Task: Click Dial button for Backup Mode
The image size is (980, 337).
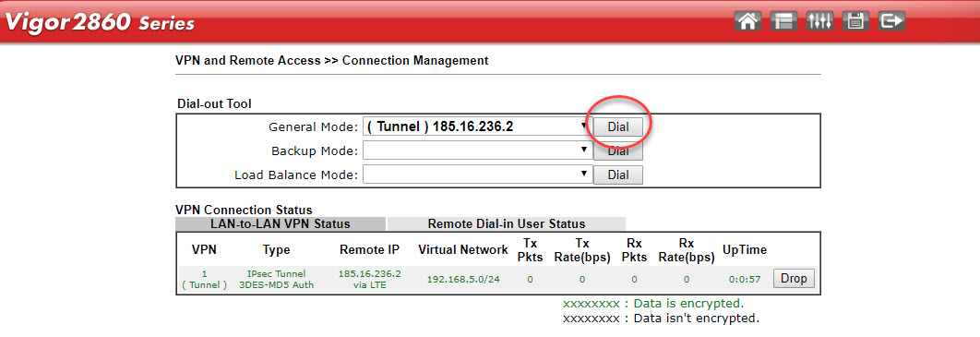Action: (x=617, y=150)
